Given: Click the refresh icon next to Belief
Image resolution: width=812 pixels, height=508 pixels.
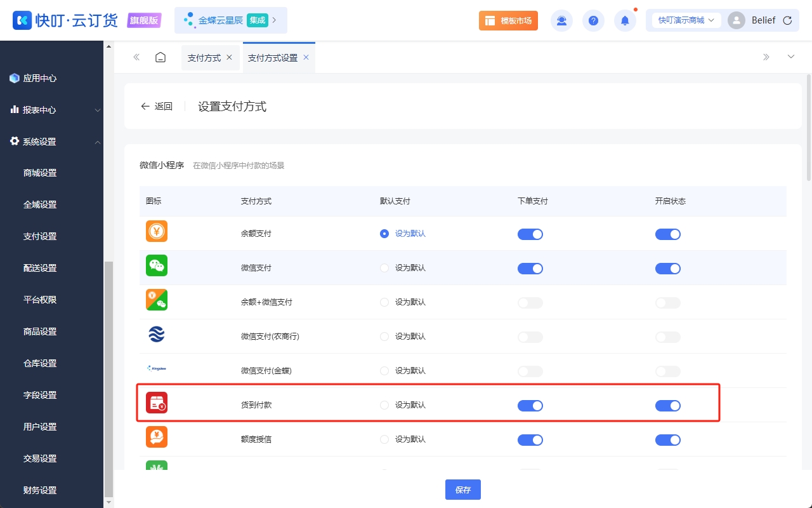Looking at the screenshot, I should click(787, 20).
